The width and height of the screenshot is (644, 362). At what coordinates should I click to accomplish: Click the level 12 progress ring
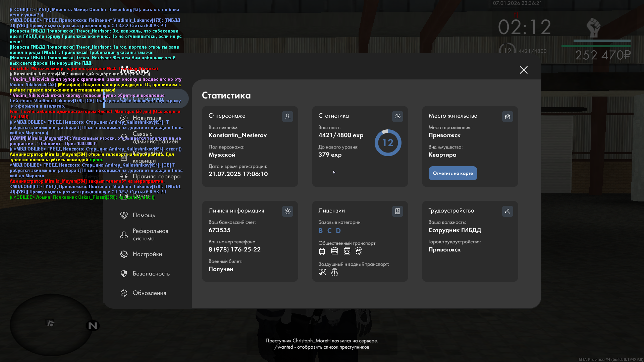coord(388,143)
